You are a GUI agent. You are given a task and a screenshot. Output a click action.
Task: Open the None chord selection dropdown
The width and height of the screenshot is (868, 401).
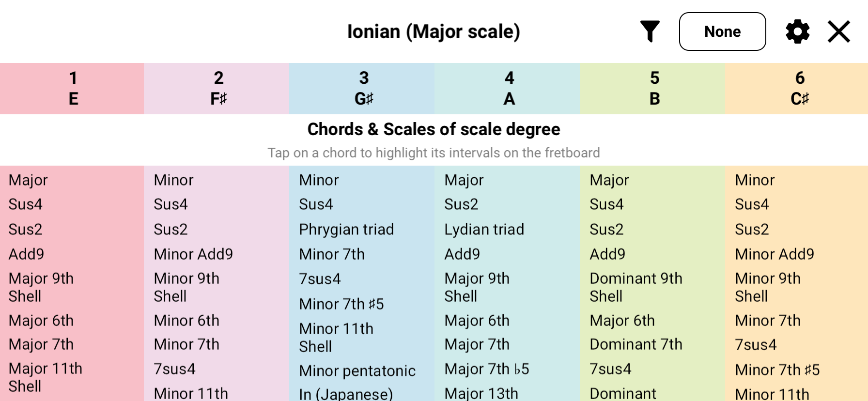tap(722, 31)
